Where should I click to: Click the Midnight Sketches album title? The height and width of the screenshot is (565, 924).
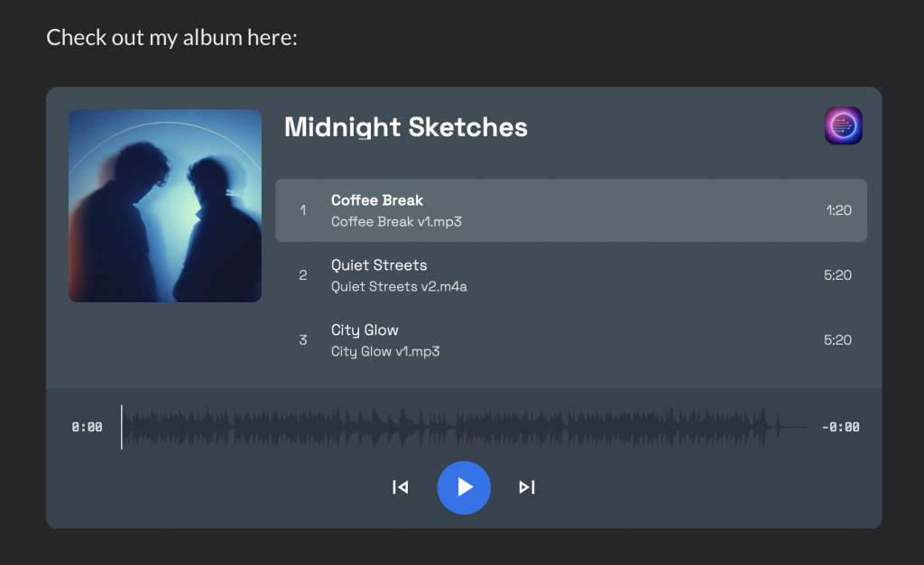[x=406, y=127]
